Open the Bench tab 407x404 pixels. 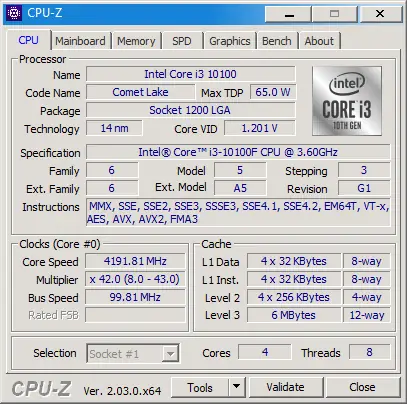pyautogui.click(x=277, y=41)
